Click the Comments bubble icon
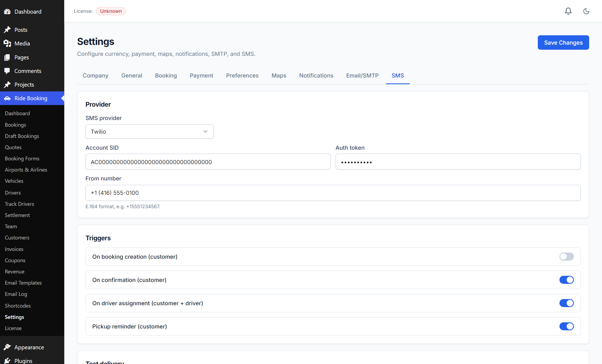 coord(7,71)
